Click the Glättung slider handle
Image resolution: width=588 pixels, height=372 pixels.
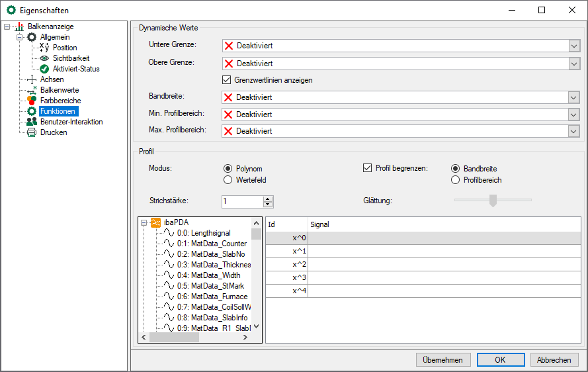coord(493,200)
